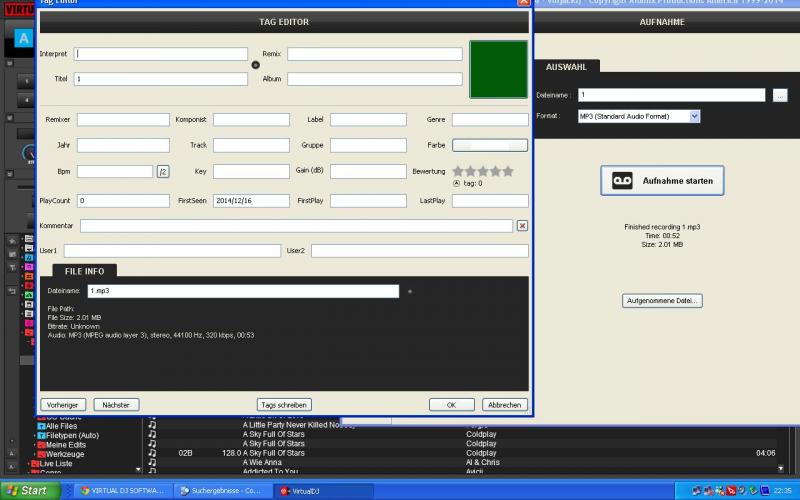Viewport: 800px width, 500px height.
Task: Click music note icon beside A Wie Anna
Action: [x=152, y=462]
